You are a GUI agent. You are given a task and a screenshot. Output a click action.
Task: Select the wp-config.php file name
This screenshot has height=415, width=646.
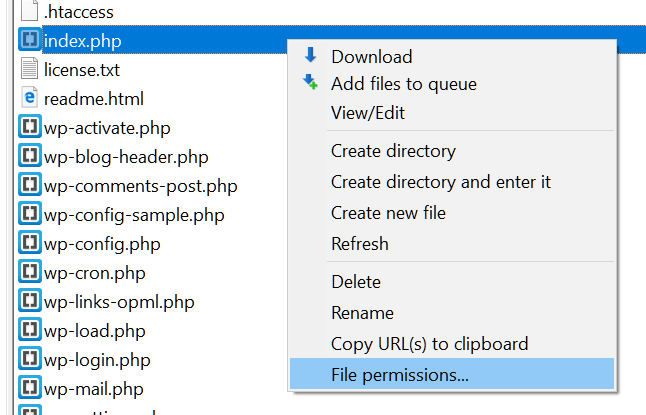coord(102,244)
